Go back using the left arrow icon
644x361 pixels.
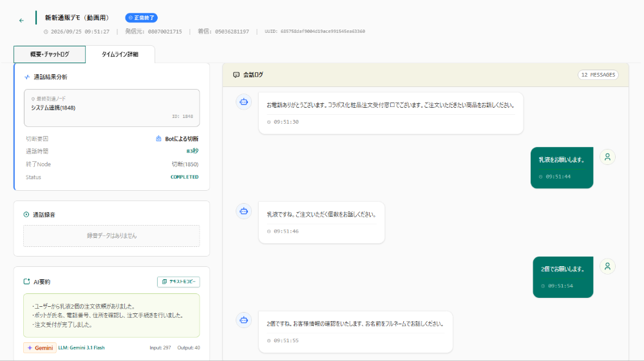tap(21, 20)
